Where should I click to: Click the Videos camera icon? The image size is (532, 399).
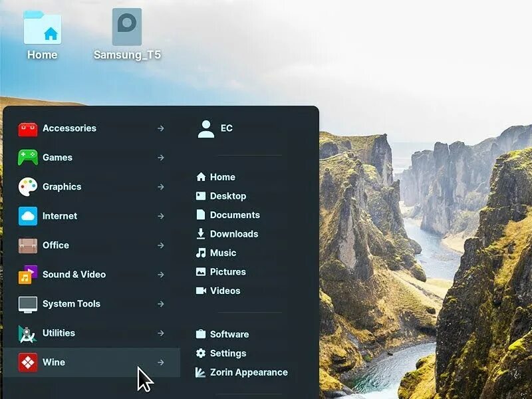tap(201, 291)
